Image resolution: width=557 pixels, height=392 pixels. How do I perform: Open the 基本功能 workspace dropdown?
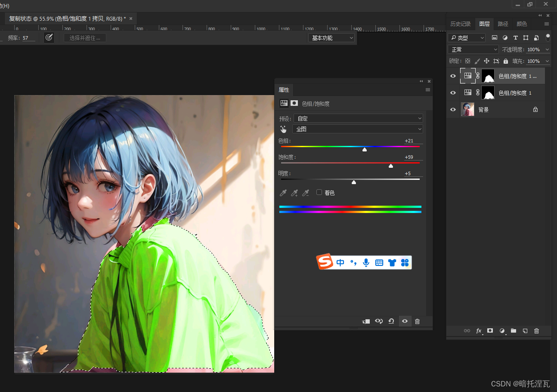[331, 38]
